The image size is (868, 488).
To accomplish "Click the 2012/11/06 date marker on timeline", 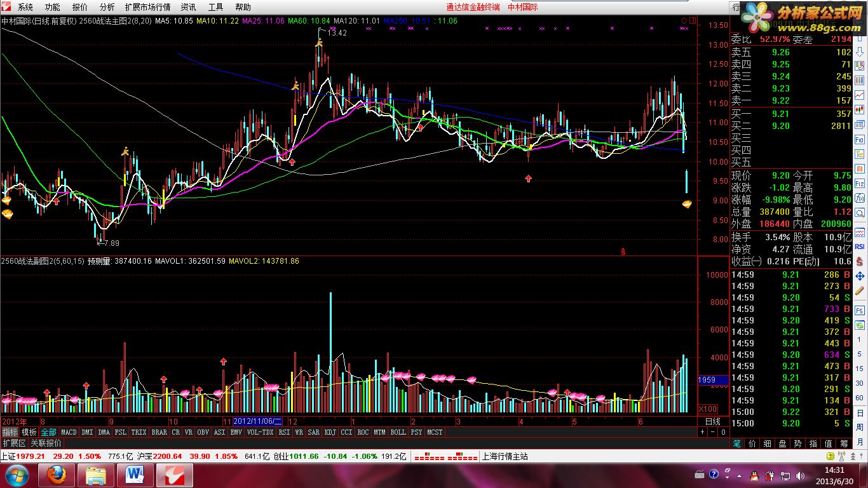I will [258, 421].
